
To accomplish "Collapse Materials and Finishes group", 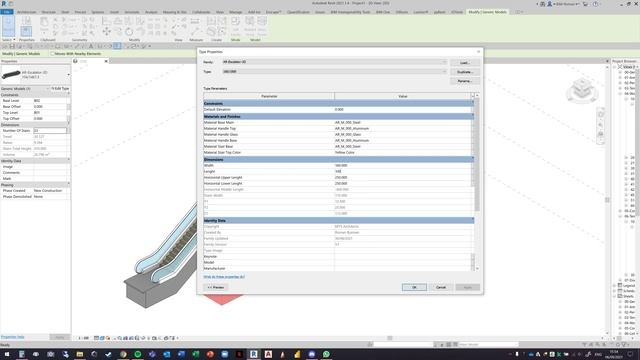I will click(473, 116).
